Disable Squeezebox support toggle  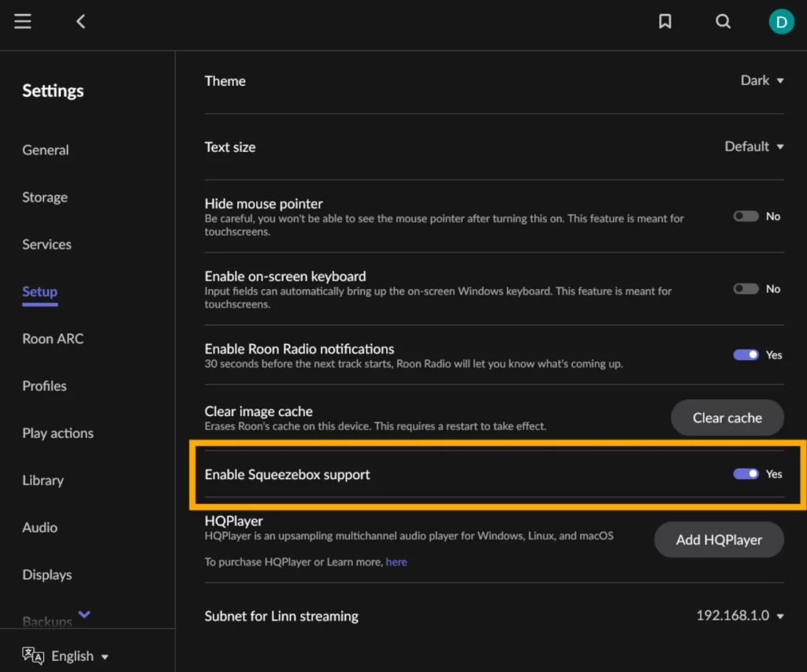point(746,473)
